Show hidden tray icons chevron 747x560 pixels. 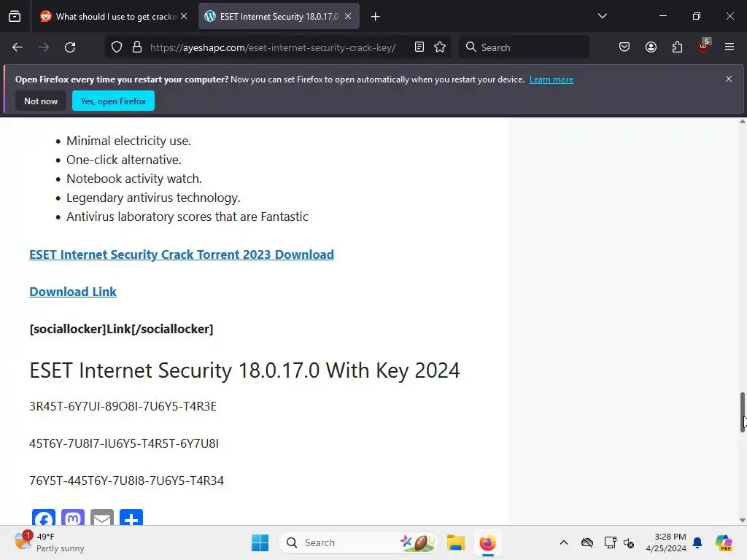click(x=564, y=542)
